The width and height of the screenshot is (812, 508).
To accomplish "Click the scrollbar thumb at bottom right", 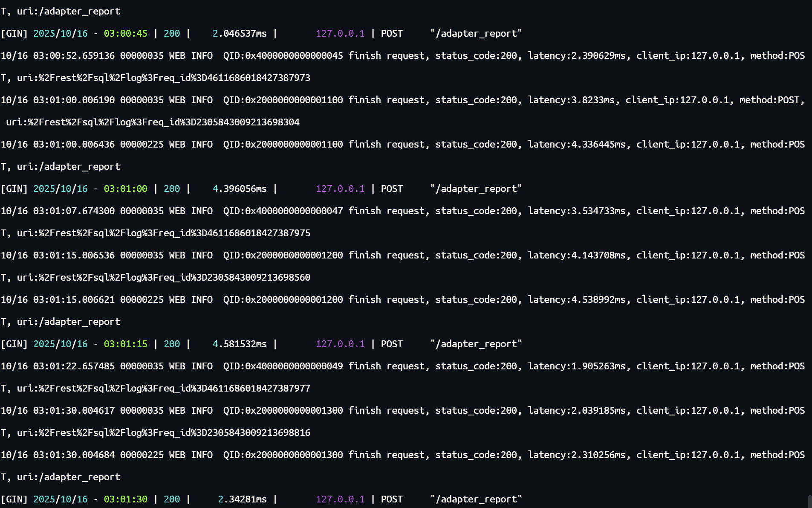I will coord(809,502).
